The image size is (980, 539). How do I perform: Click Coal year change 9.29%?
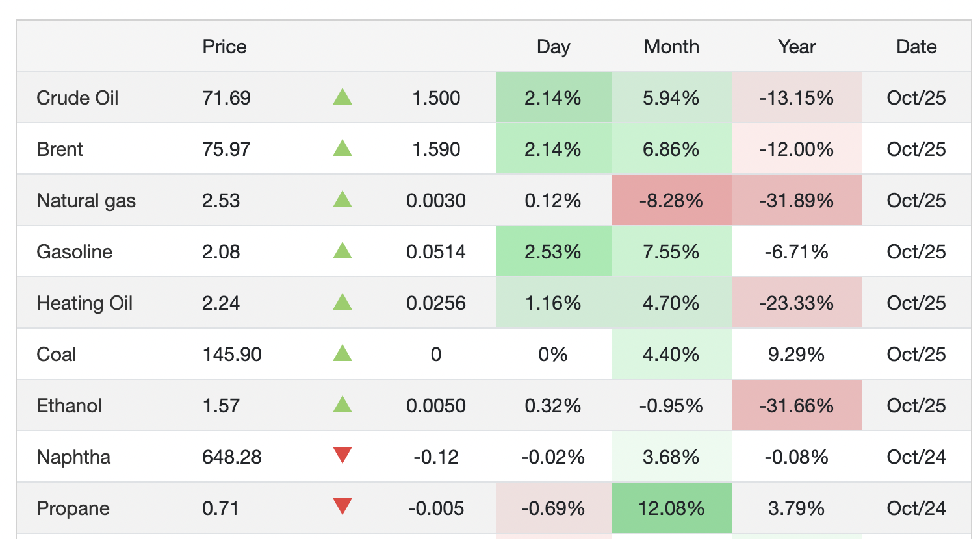pyautogui.click(x=797, y=355)
